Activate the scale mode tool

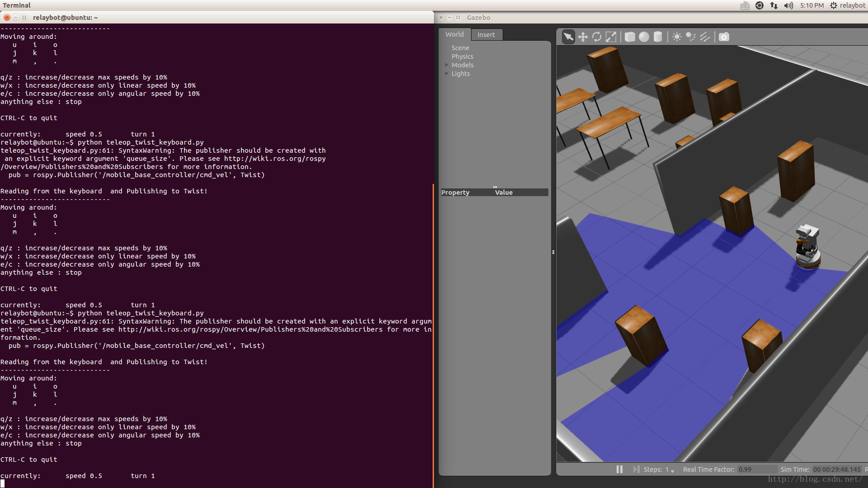[x=611, y=37]
